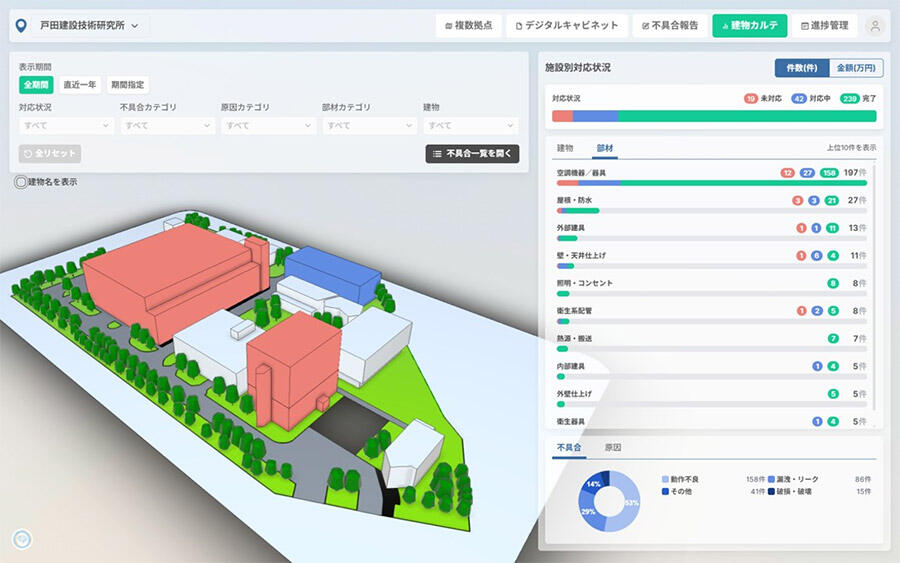The width and height of the screenshot is (900, 563).
Task: Select the blue building in the 3D map
Action: coord(333,273)
